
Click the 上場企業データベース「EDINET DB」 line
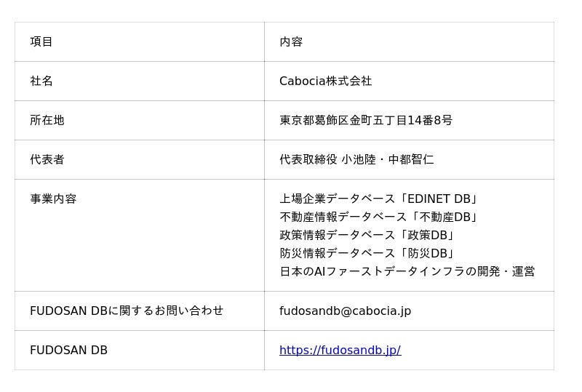click(379, 199)
